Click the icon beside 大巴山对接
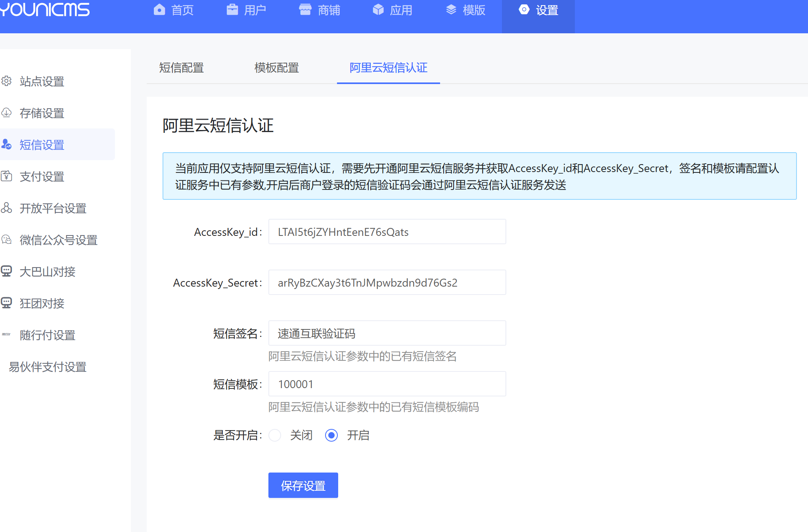This screenshot has width=808, height=532. [6, 271]
